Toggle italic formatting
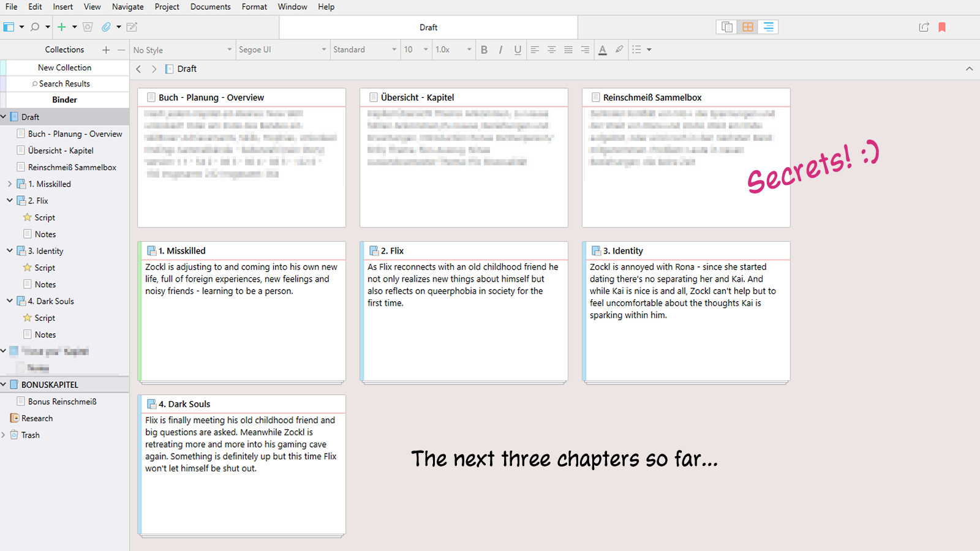The height and width of the screenshot is (551, 980). click(x=500, y=50)
